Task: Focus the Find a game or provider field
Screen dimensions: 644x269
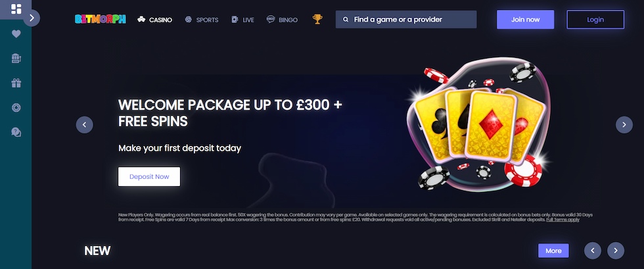Action: (406, 19)
